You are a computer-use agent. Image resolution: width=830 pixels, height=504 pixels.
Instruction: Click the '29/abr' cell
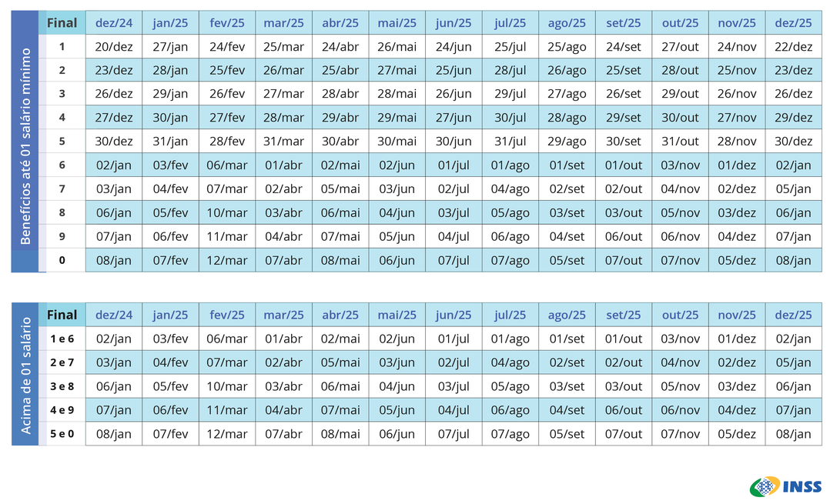click(x=340, y=118)
